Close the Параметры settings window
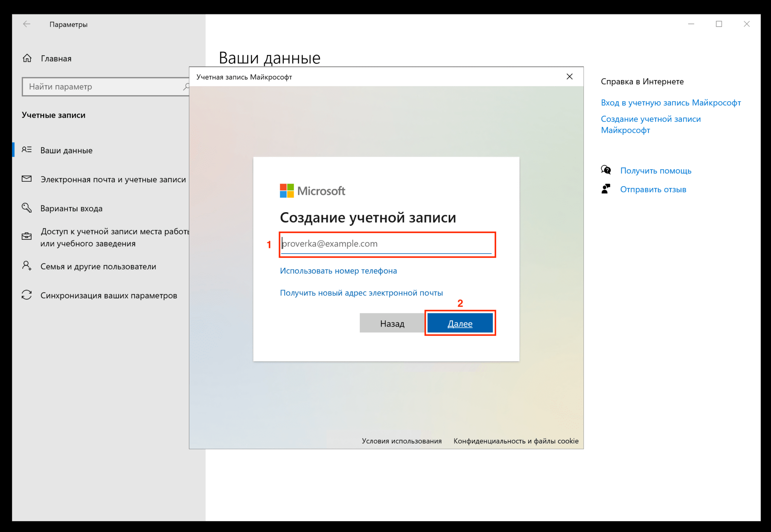Image resolution: width=771 pixels, height=532 pixels. pyautogui.click(x=747, y=24)
